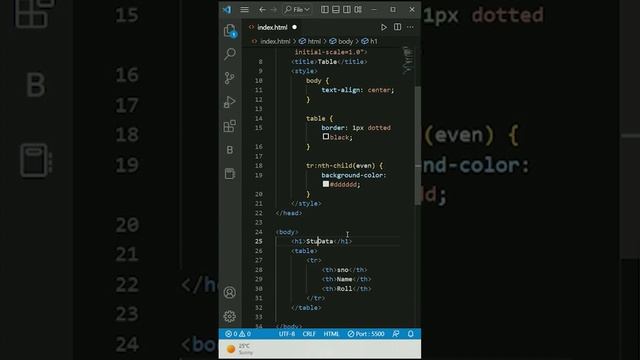Click Port : 5500 Live Server status
This screenshot has width=640, height=360.
click(366, 334)
